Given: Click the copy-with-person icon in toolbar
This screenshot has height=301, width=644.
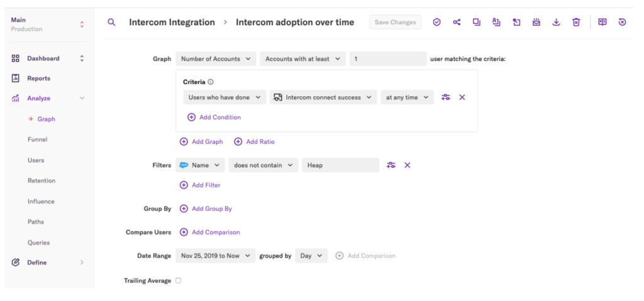Looking at the screenshot, I should tap(497, 22).
